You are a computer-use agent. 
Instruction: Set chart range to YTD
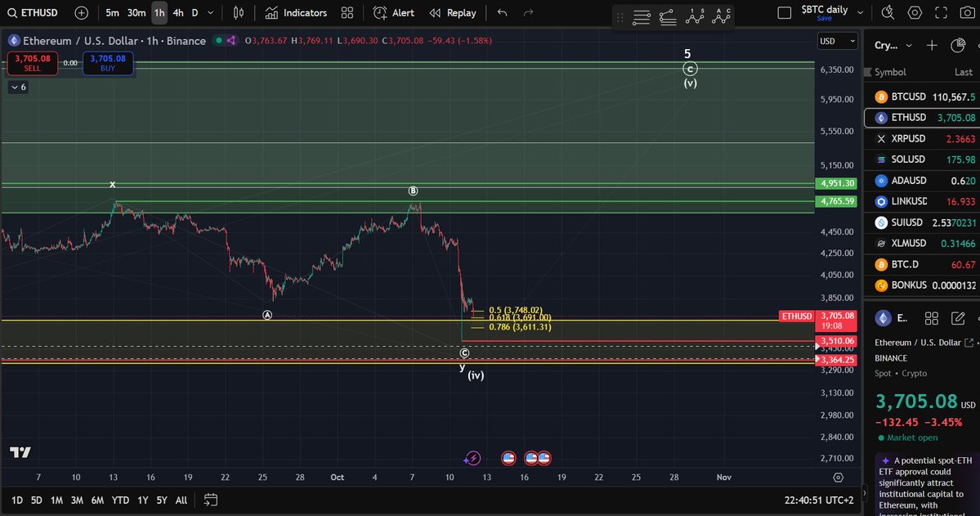coord(120,500)
